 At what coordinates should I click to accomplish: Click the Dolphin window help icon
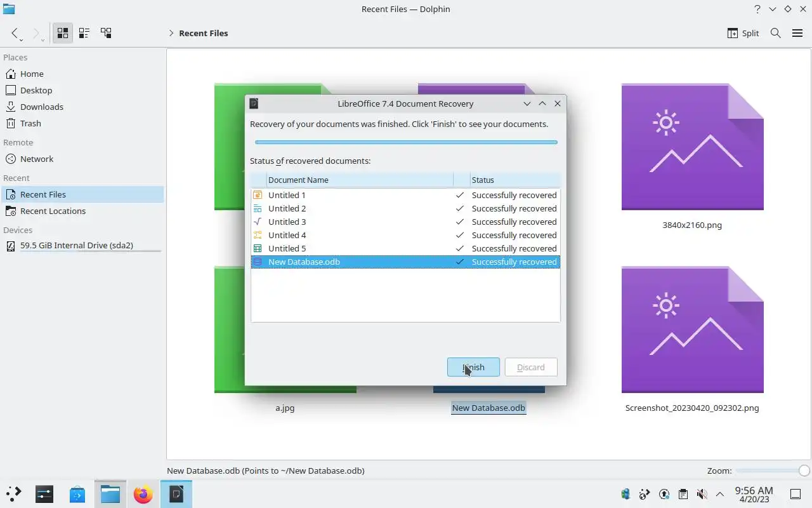757,9
